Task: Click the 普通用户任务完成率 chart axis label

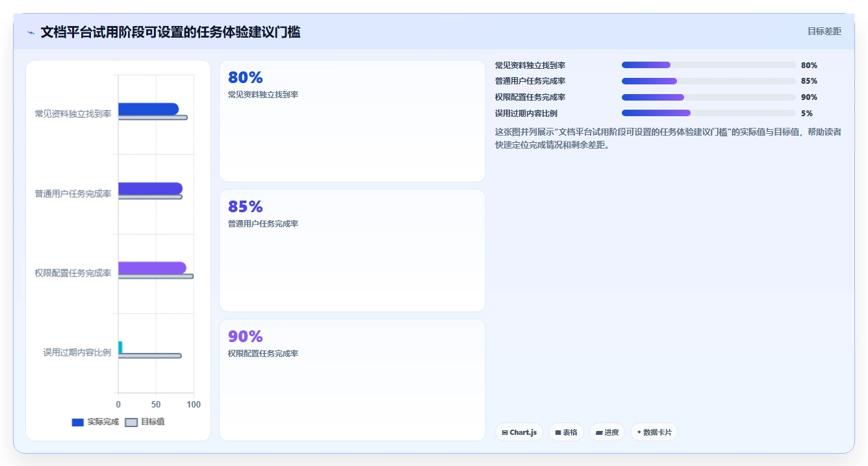Action: click(73, 193)
